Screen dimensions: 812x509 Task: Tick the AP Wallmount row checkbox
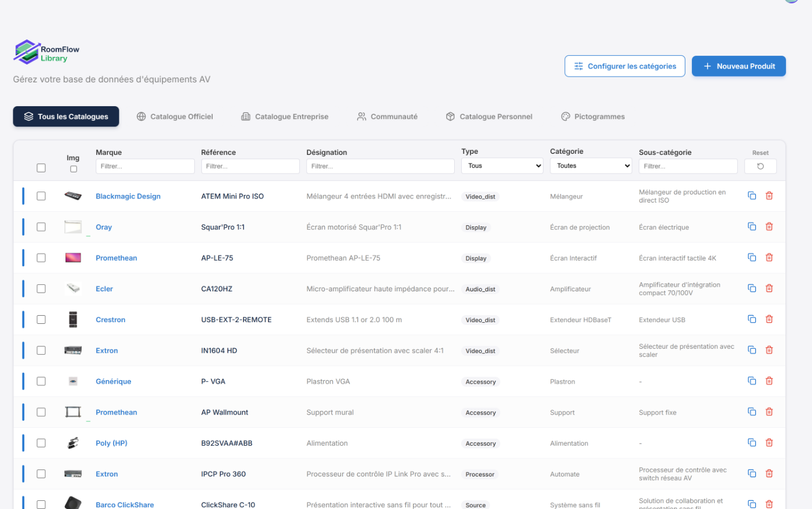click(41, 412)
